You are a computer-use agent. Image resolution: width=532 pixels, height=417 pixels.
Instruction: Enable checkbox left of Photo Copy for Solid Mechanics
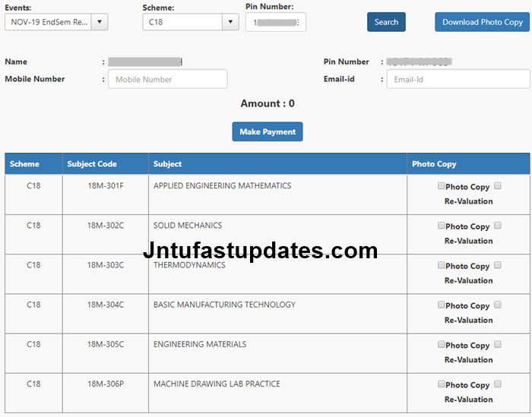[441, 225]
